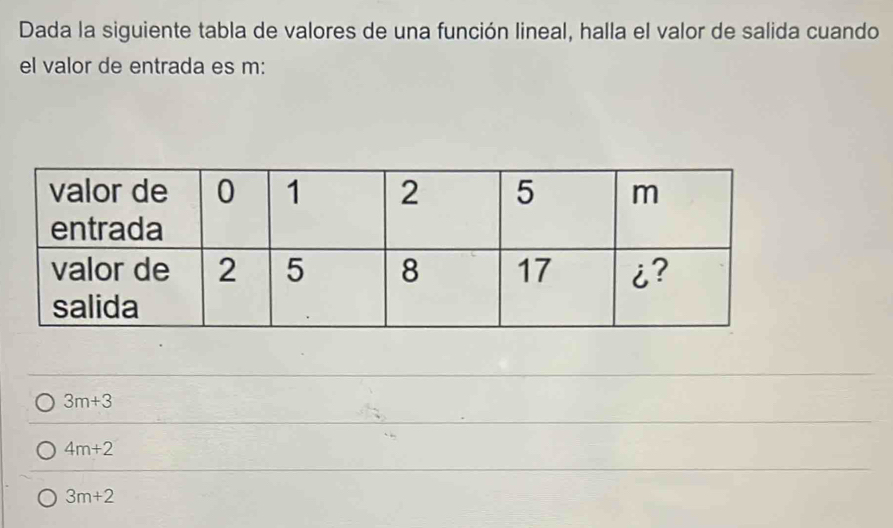Click the ¿? unknown output cell
Viewport: 893px width, 528px height.
(x=646, y=272)
